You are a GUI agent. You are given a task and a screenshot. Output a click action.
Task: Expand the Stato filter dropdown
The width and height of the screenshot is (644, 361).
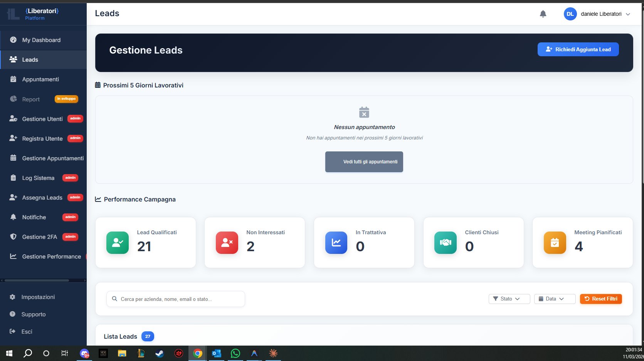tap(509, 299)
